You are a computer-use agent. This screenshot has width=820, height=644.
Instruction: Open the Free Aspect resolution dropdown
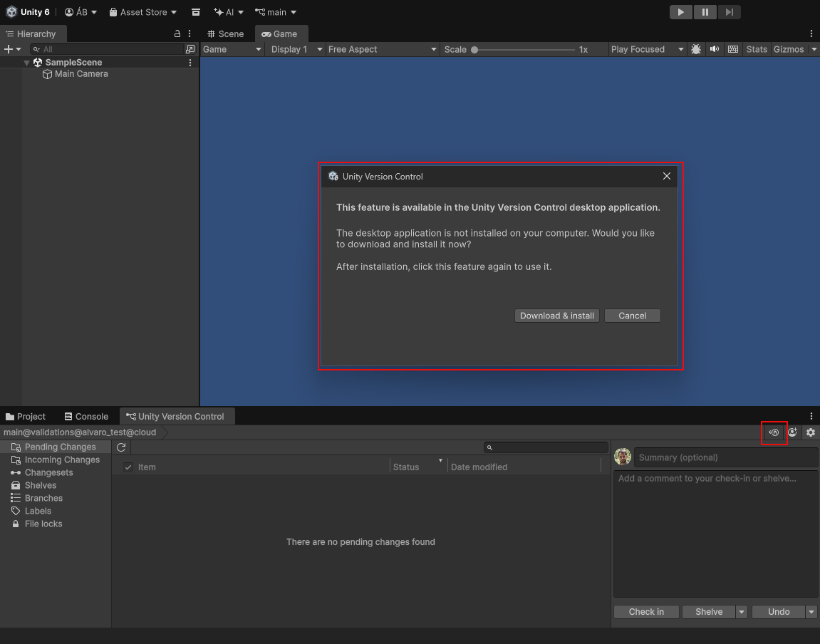[x=381, y=49]
